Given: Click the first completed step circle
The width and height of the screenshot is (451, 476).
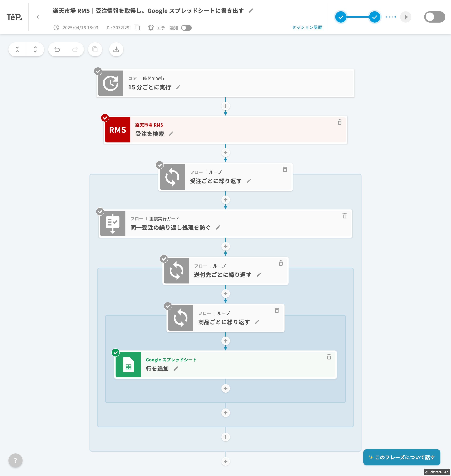Looking at the screenshot, I should (341, 17).
